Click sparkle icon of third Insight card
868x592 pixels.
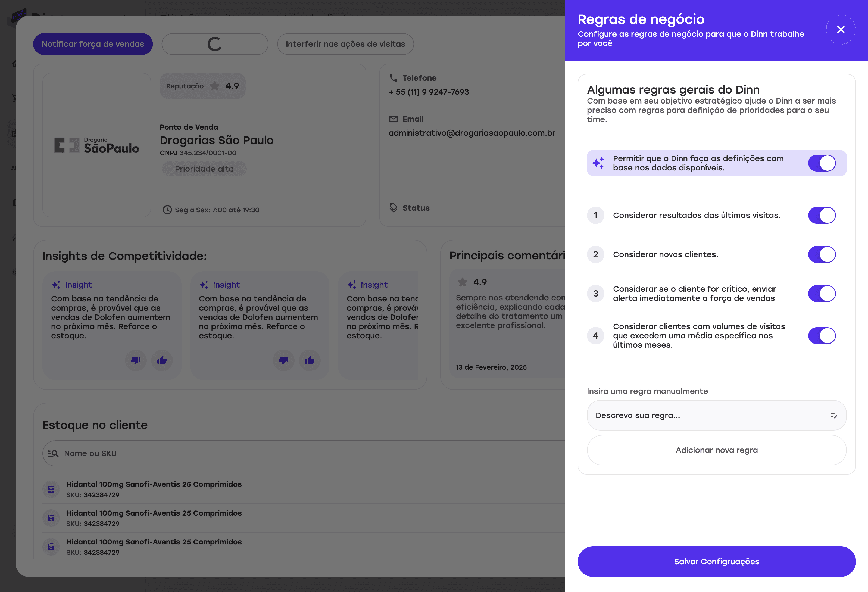(352, 285)
